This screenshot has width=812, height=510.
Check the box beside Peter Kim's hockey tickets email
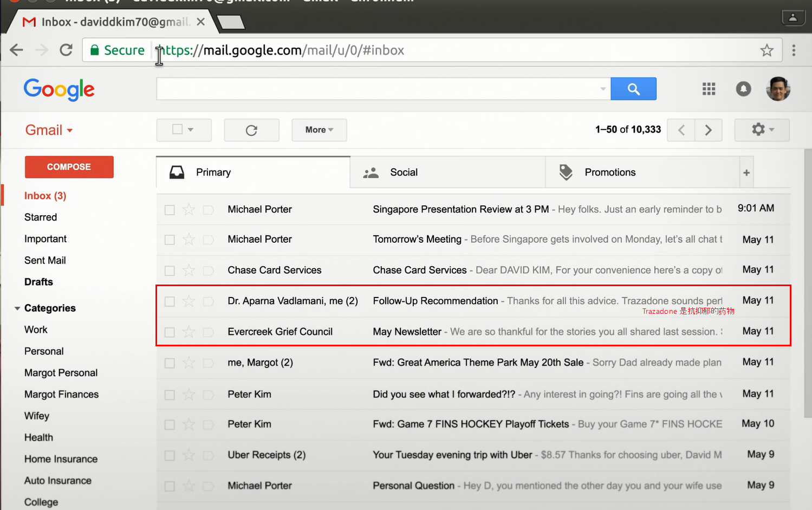pos(170,424)
